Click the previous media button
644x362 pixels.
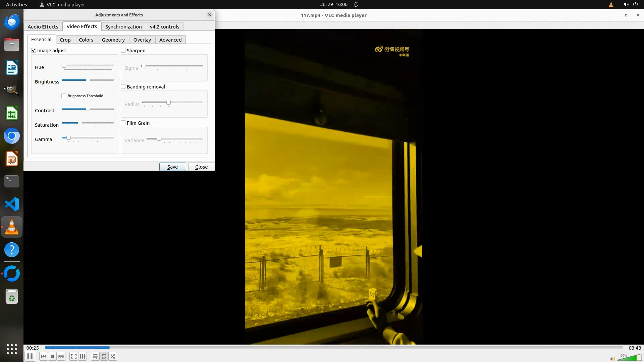point(43,356)
